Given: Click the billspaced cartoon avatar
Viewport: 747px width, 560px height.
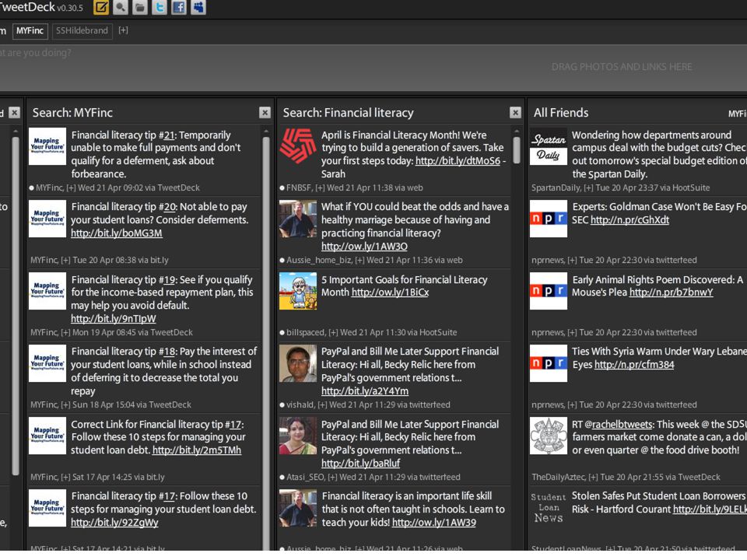Looking at the screenshot, I should [298, 291].
